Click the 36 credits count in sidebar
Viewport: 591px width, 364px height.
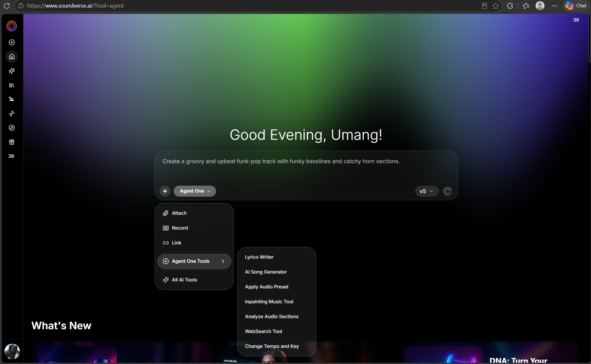coord(11,156)
